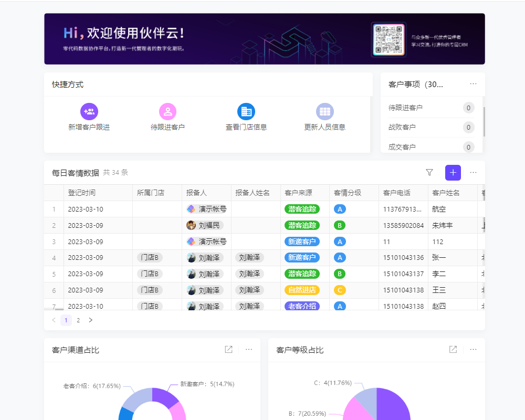Screen dimensions: 525x420
Task: Go to page 2 of the table
Action: [x=78, y=320]
